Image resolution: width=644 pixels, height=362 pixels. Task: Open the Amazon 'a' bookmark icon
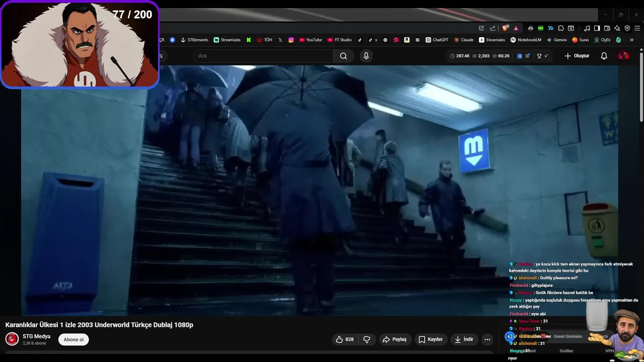pyautogui.click(x=407, y=40)
